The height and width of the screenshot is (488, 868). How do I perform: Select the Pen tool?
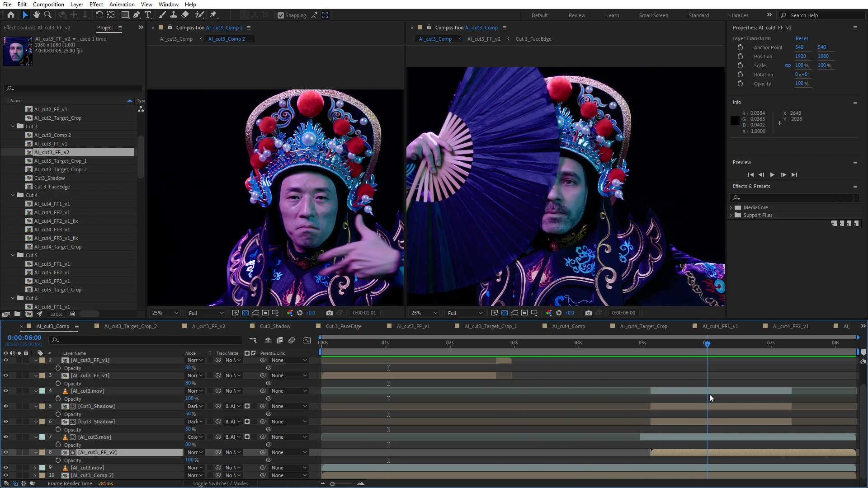pos(137,15)
